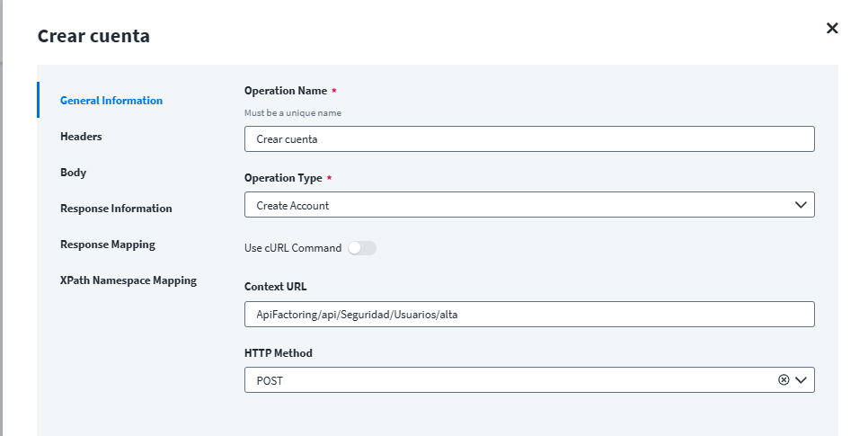Open the General Information section
The height and width of the screenshot is (436, 868).
(111, 101)
